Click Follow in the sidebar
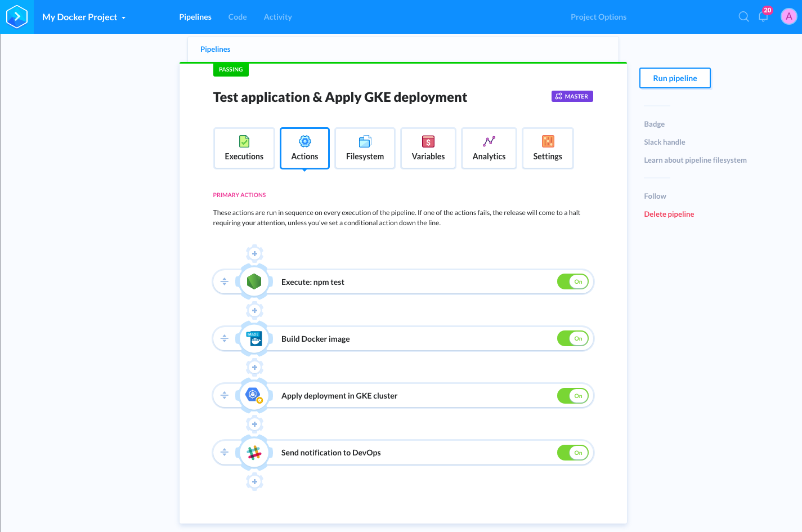 (655, 196)
